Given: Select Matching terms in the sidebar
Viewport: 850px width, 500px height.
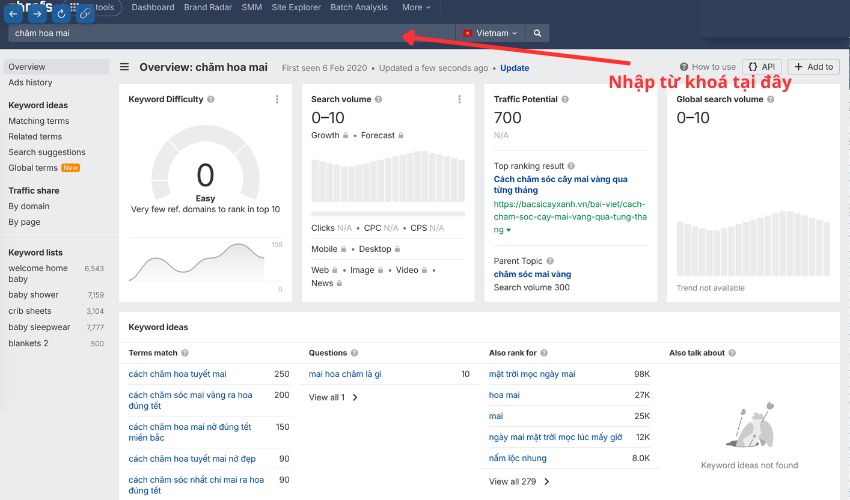Looking at the screenshot, I should pyautogui.click(x=39, y=121).
